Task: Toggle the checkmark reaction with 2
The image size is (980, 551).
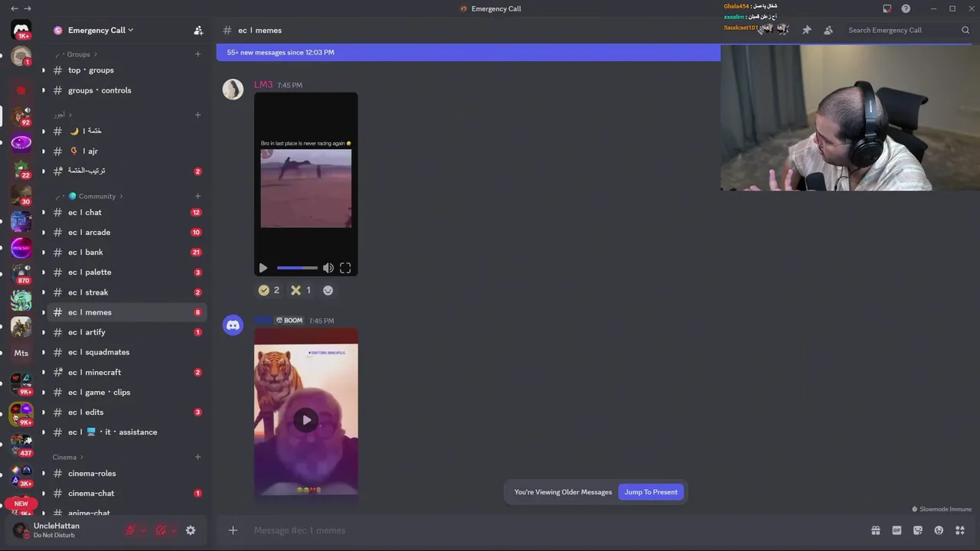Action: 269,290
